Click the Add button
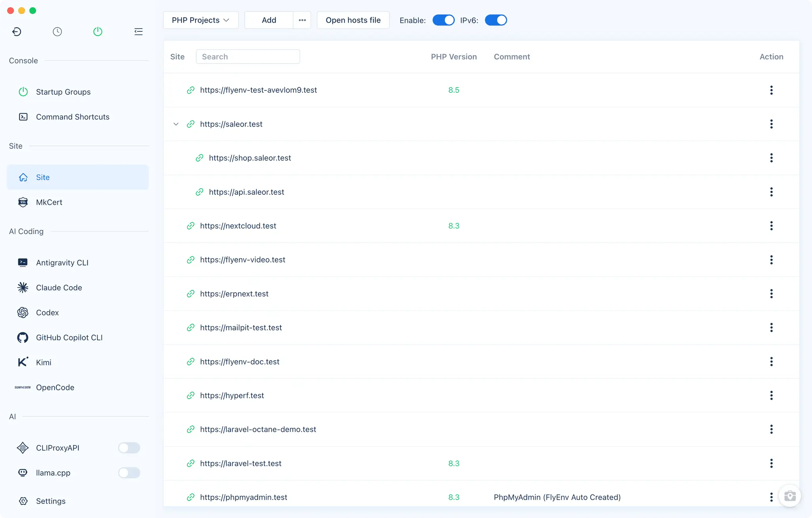The height and width of the screenshot is (518, 812). coord(269,20)
